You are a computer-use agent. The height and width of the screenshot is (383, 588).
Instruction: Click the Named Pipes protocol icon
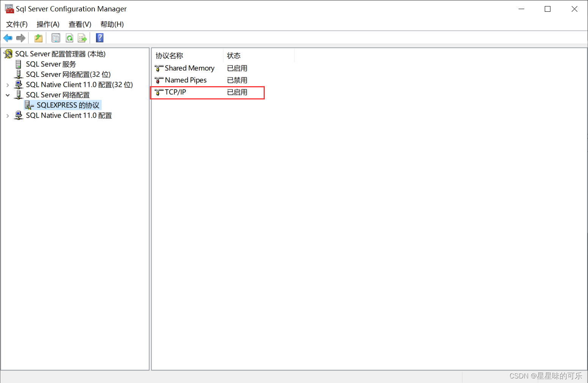tap(159, 80)
